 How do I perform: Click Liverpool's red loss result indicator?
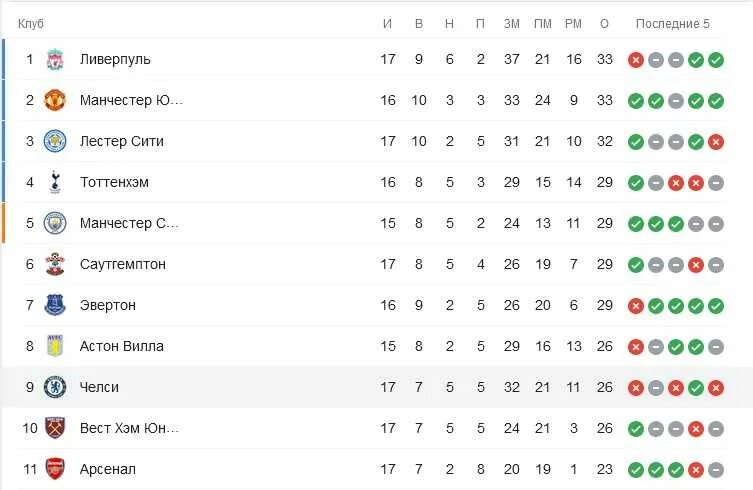tap(636, 60)
